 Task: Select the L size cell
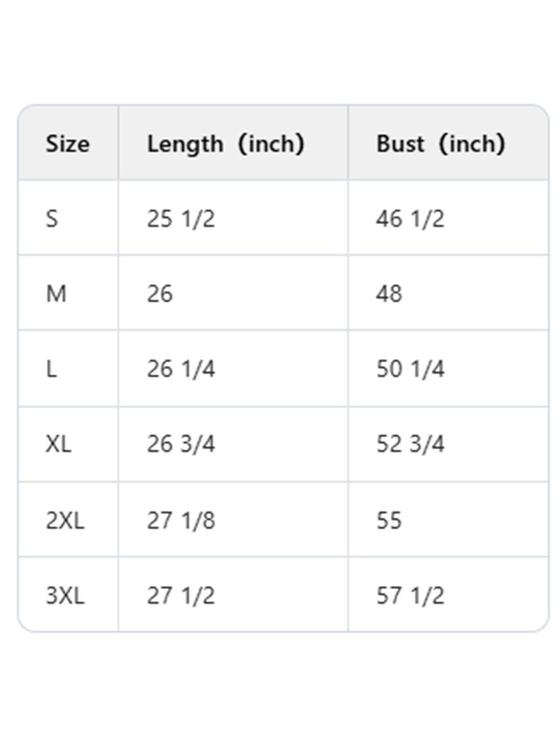coord(51,369)
